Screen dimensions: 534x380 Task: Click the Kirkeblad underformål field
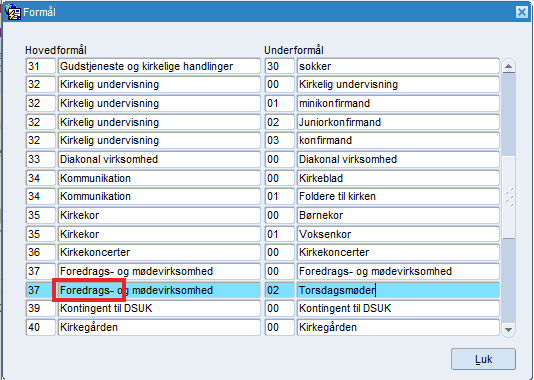(x=398, y=178)
